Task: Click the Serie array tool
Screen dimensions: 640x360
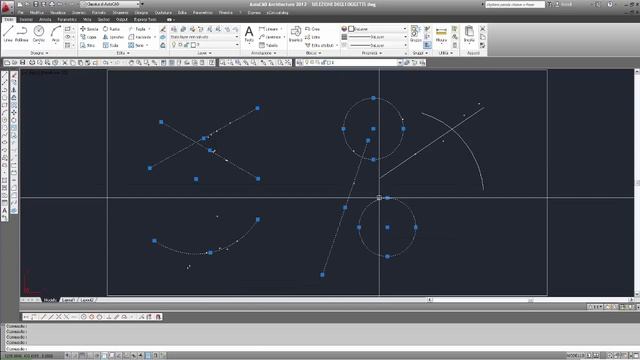Action: (x=136, y=45)
